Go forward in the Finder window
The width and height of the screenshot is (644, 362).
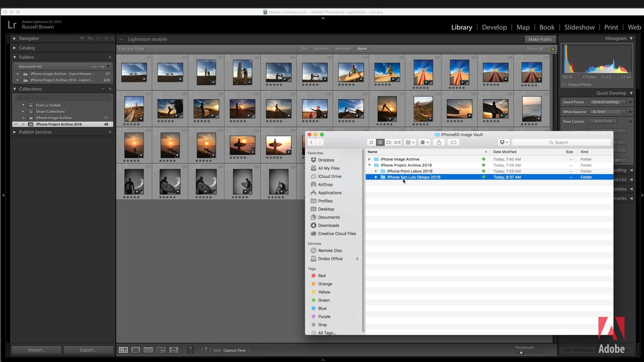319,142
